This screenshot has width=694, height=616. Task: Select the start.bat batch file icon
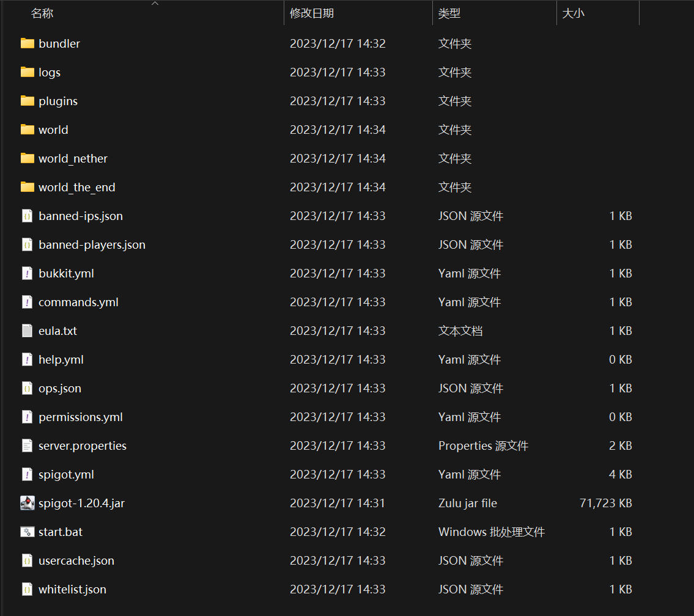pos(28,532)
